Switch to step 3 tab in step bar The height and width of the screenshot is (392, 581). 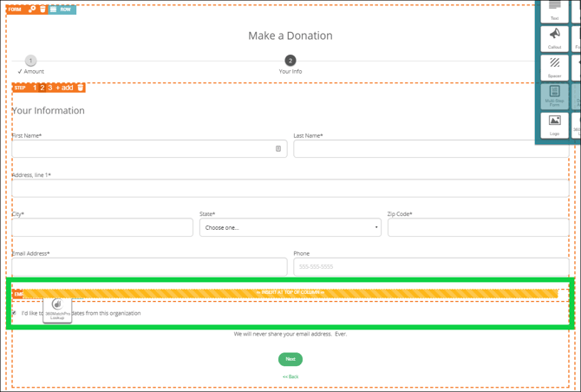[x=50, y=88]
